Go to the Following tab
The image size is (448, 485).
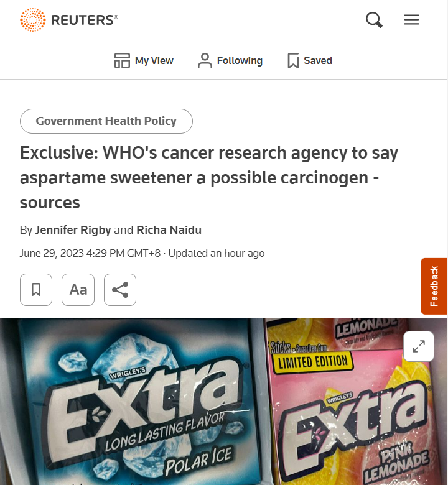[x=230, y=61]
